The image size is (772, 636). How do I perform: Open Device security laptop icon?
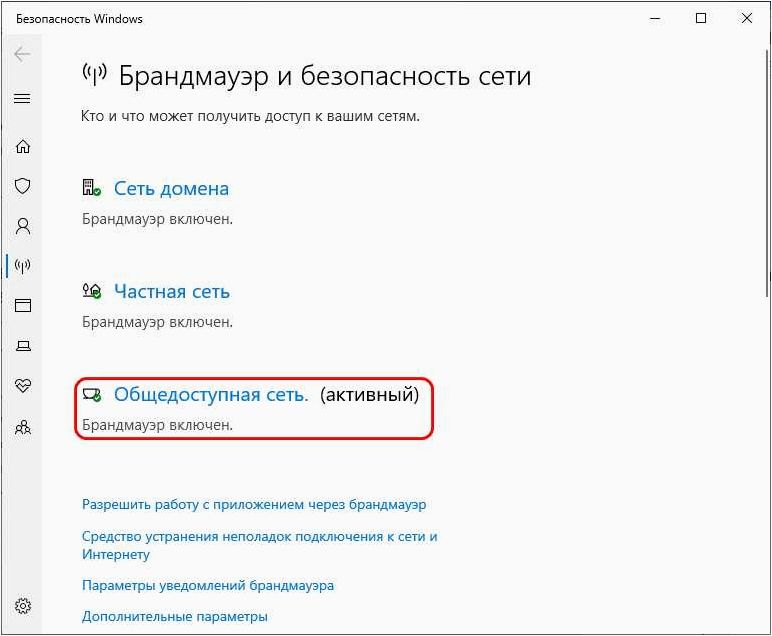click(x=23, y=346)
